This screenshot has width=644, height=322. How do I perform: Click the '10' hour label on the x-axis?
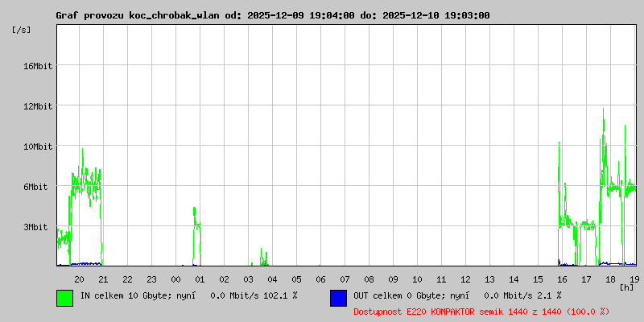[417, 279]
